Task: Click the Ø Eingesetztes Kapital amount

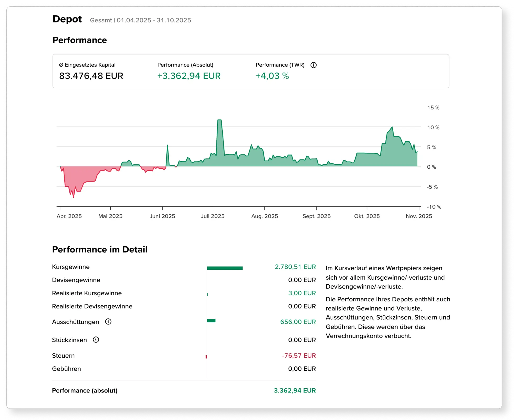Action: [91, 76]
